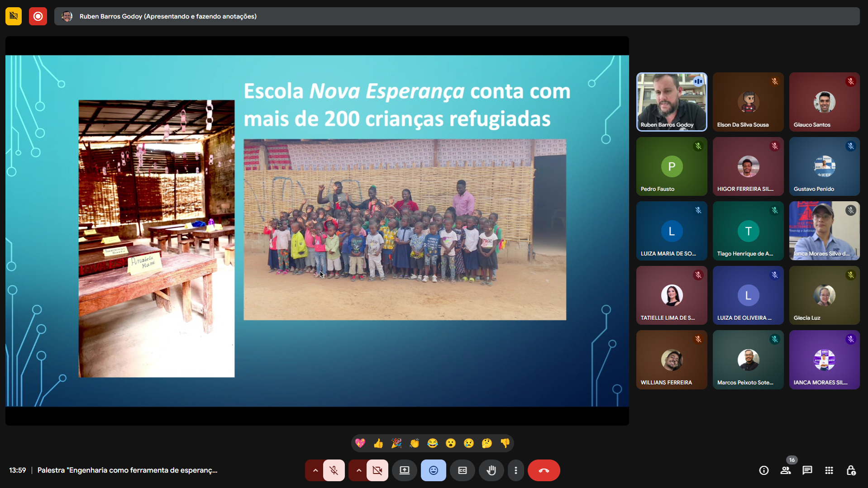The image size is (868, 488).
Task: Raise your hand
Action: click(491, 470)
